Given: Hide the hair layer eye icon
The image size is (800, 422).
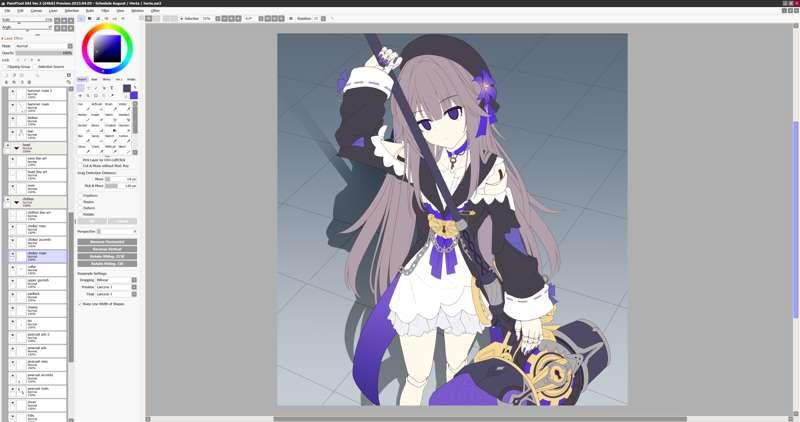Looking at the screenshot, I should click(13, 132).
